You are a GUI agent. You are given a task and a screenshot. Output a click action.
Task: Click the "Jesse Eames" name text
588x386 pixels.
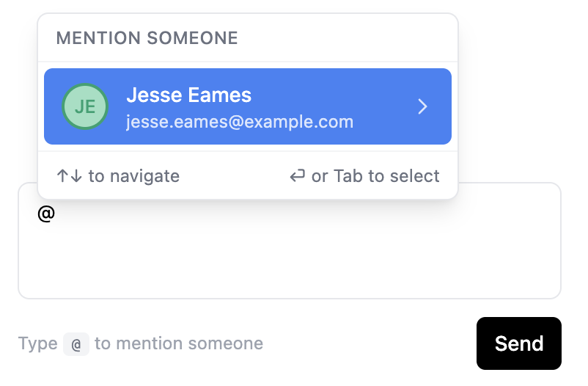pyautogui.click(x=188, y=95)
